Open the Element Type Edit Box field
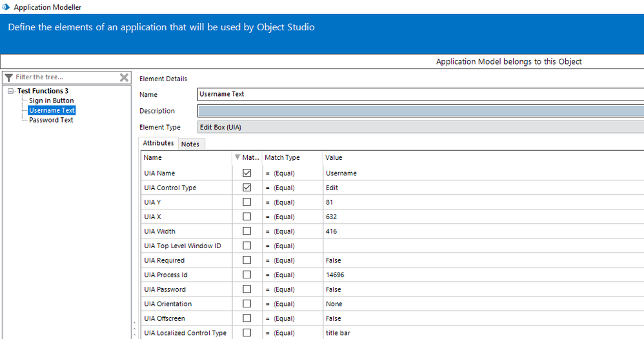Viewport: 644px width, 339px height. pyautogui.click(x=419, y=128)
